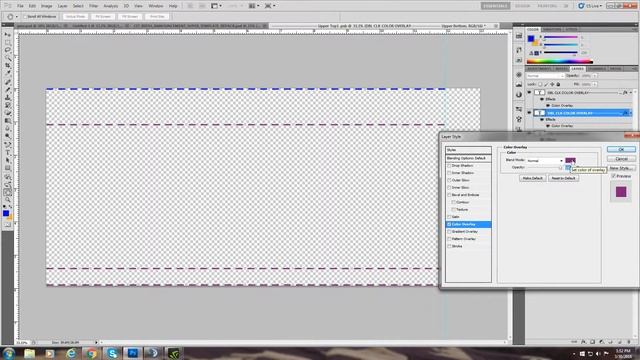The width and height of the screenshot is (640, 360).
Task: Open File Explorer from the taskbar
Action: [x=29, y=353]
